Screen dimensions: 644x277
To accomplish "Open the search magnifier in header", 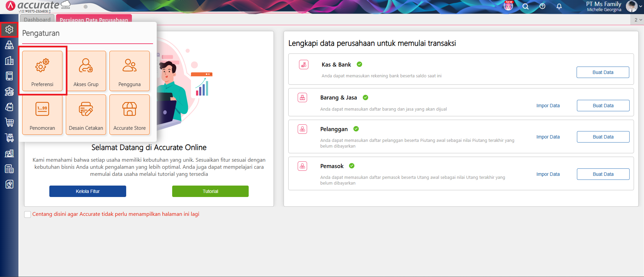I will click(526, 6).
